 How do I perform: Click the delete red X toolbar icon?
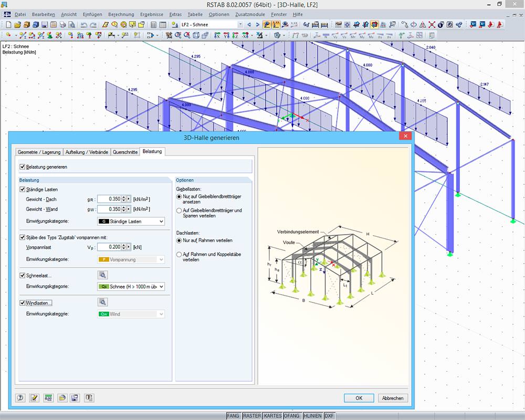tap(432, 25)
